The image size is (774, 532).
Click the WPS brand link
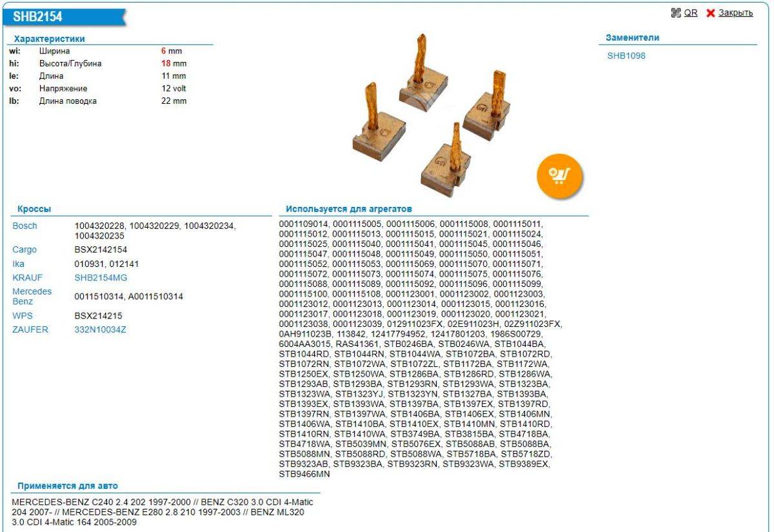point(22,316)
